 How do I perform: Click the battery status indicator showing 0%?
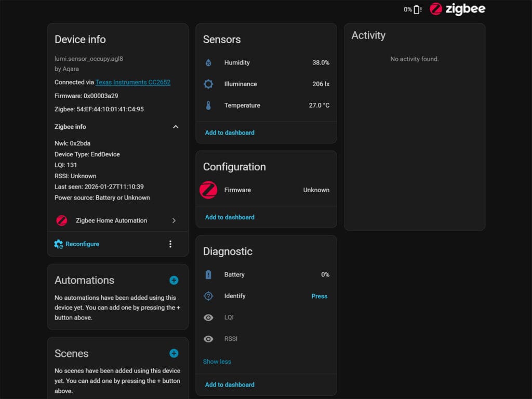click(413, 9)
